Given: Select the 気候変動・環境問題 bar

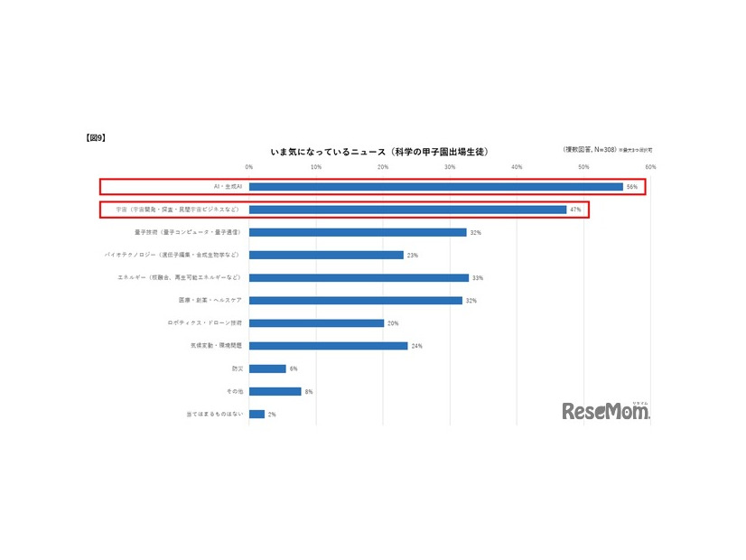Looking at the screenshot, I should click(330, 345).
